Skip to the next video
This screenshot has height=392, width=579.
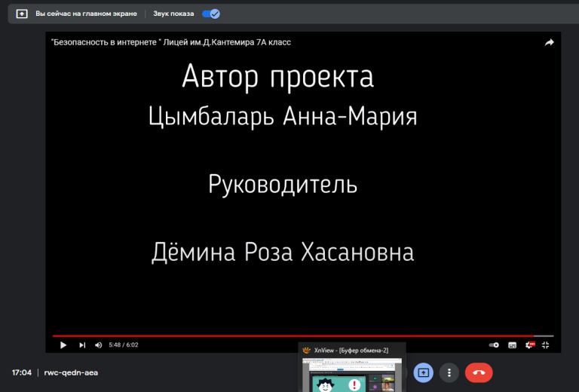tap(82, 345)
